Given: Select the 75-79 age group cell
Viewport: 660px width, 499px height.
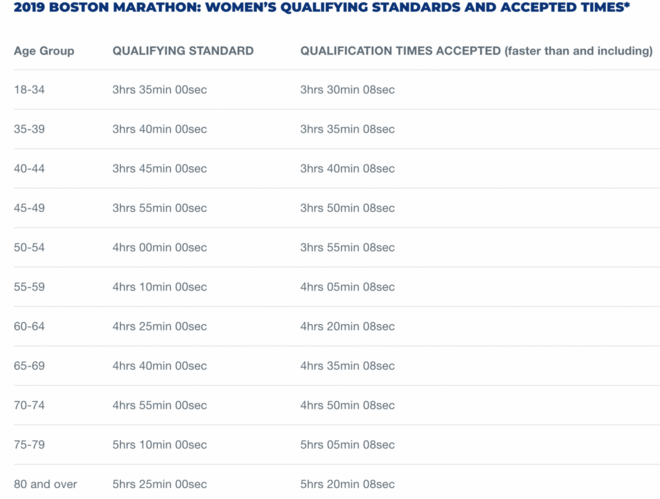Looking at the screenshot, I should click(29, 445).
